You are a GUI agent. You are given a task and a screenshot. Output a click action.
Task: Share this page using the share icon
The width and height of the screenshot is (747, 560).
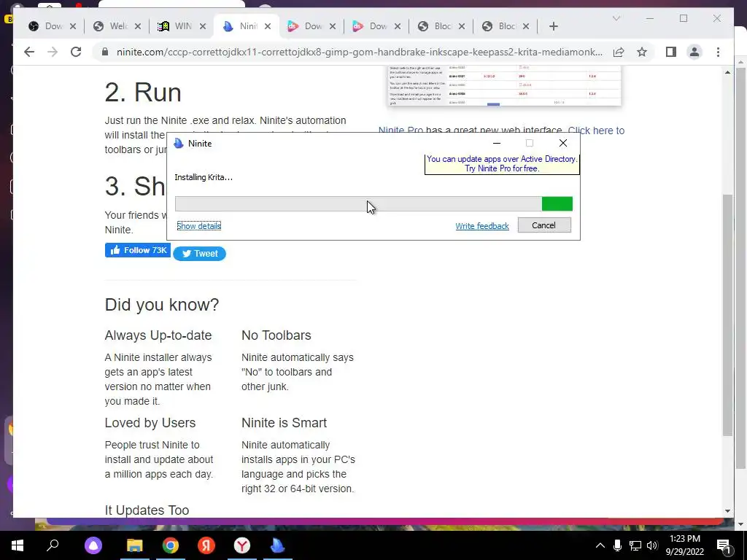pyautogui.click(x=619, y=52)
